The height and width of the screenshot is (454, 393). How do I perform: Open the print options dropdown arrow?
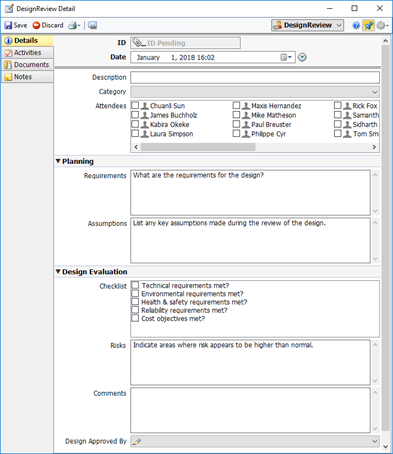(x=79, y=26)
